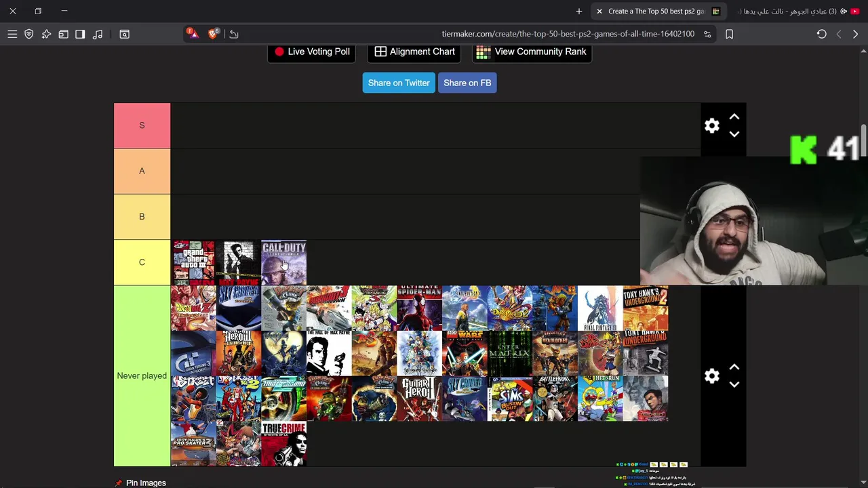
Task: Toggle the browser sidebar panel icon
Action: [x=80, y=34]
